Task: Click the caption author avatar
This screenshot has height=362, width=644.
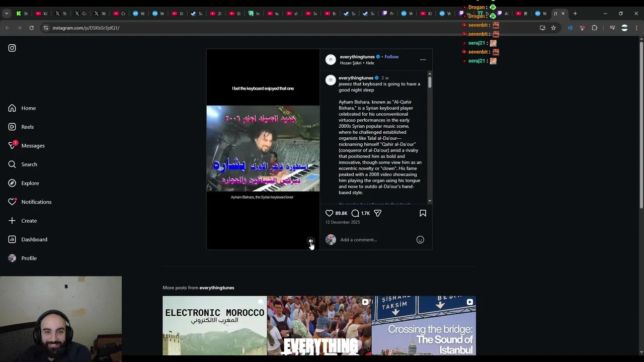Action: (331, 80)
